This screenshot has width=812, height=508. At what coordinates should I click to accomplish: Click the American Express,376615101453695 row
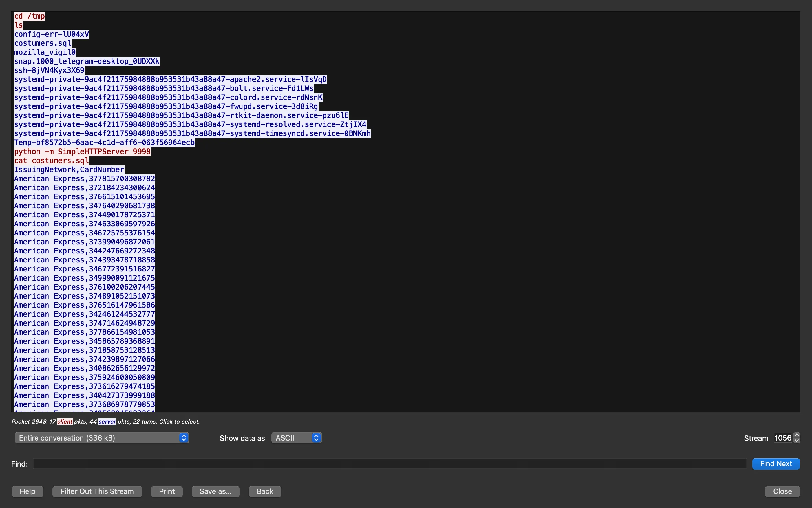point(85,197)
